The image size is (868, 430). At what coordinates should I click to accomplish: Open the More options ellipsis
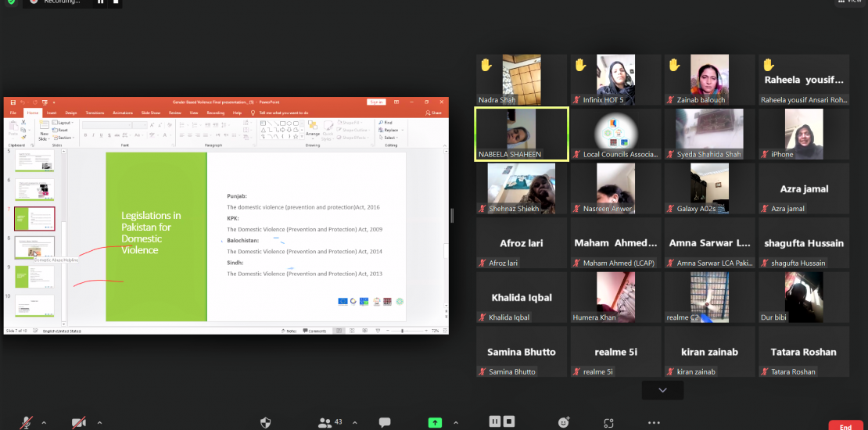point(654,423)
